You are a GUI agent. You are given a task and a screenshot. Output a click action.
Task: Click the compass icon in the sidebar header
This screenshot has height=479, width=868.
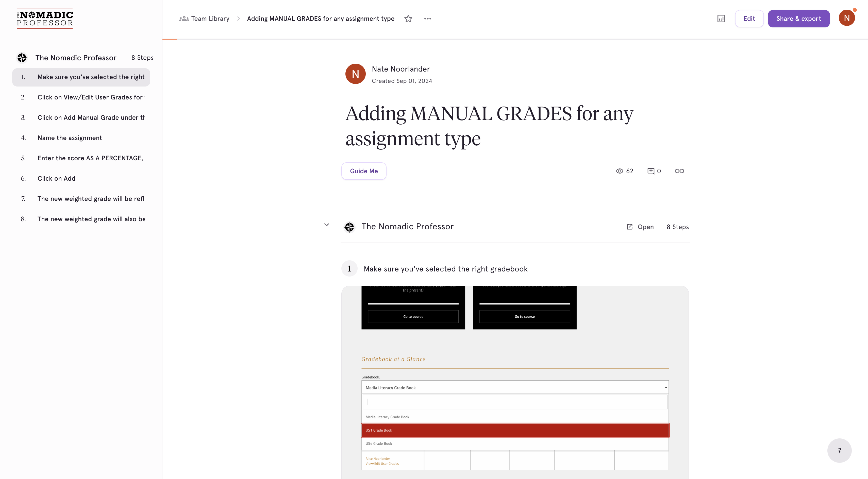22,58
